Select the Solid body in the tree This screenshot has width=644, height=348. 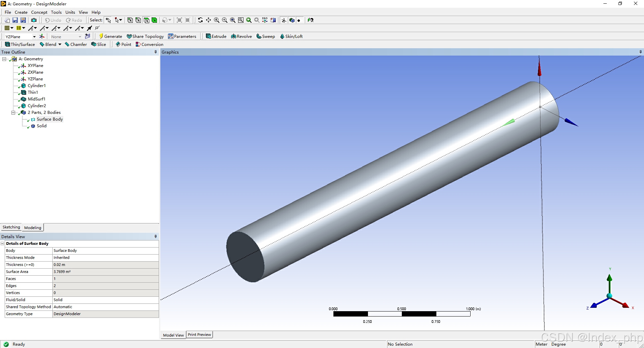(42, 126)
